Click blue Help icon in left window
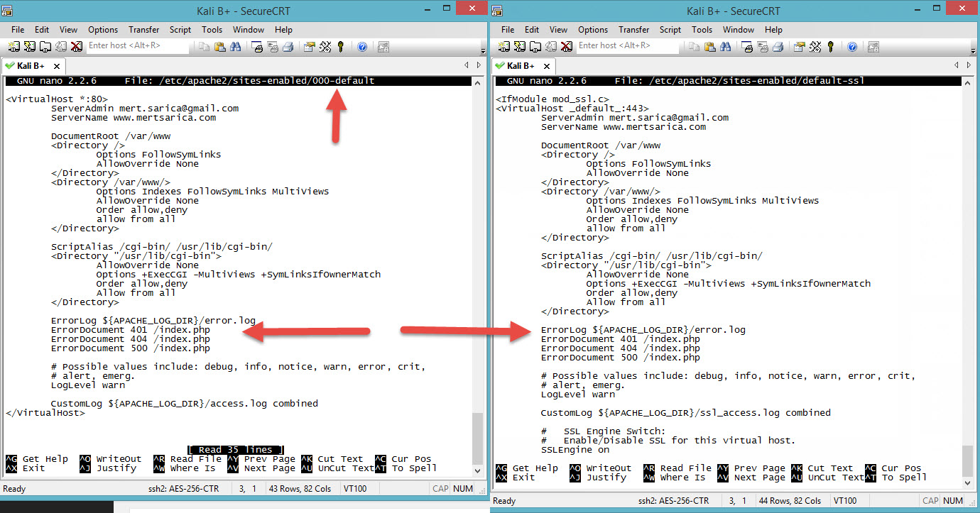 (x=362, y=47)
